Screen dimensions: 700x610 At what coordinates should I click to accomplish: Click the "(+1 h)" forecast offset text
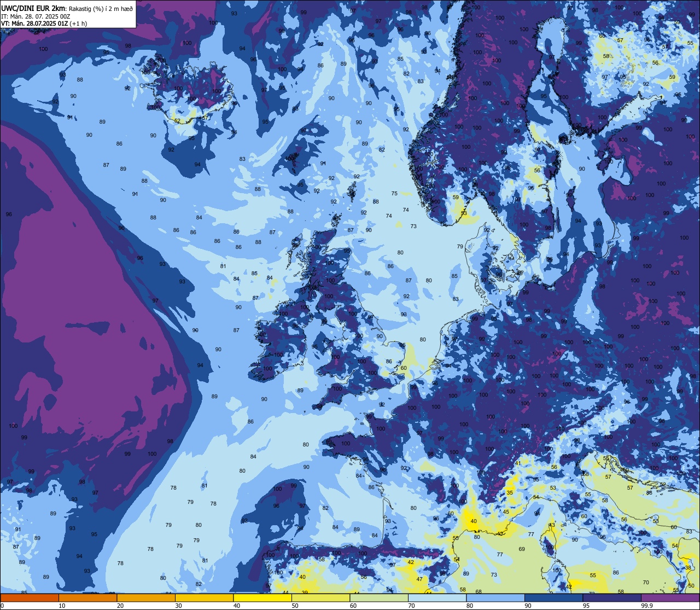(78, 24)
